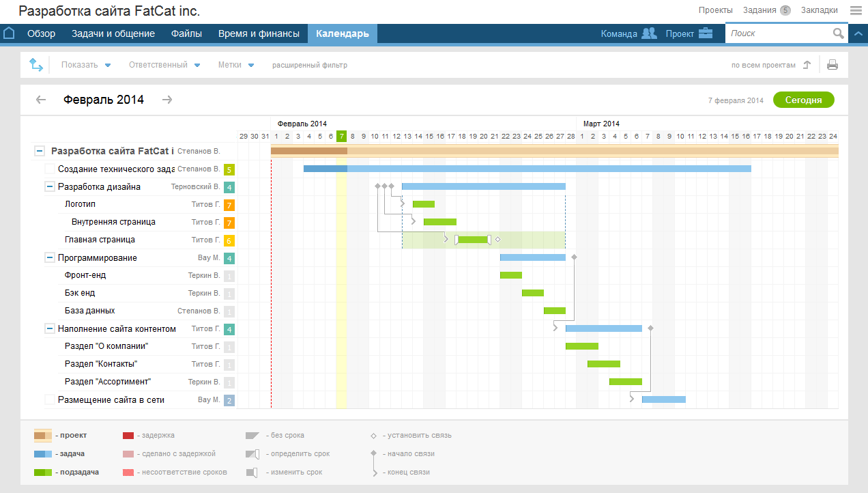The image size is (868, 493).
Task: Go to previous month arrow
Action: (41, 100)
